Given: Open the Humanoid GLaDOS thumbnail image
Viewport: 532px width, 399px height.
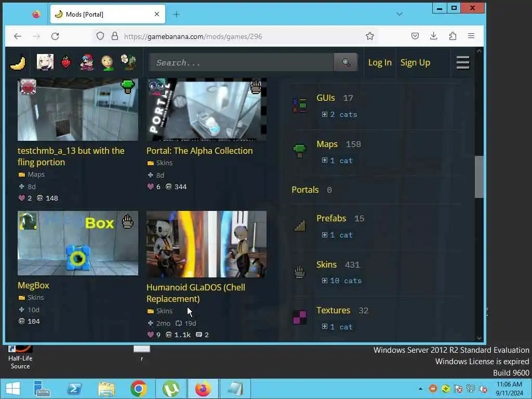Looking at the screenshot, I should point(206,244).
